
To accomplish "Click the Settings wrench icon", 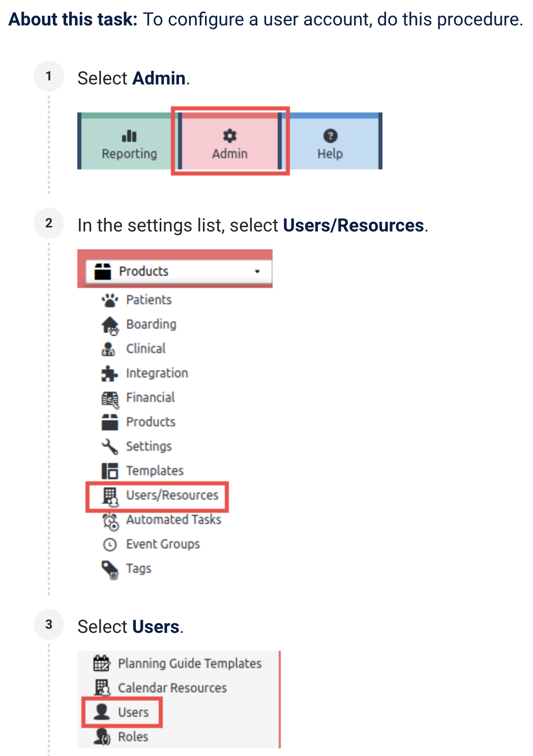I will coord(109,447).
